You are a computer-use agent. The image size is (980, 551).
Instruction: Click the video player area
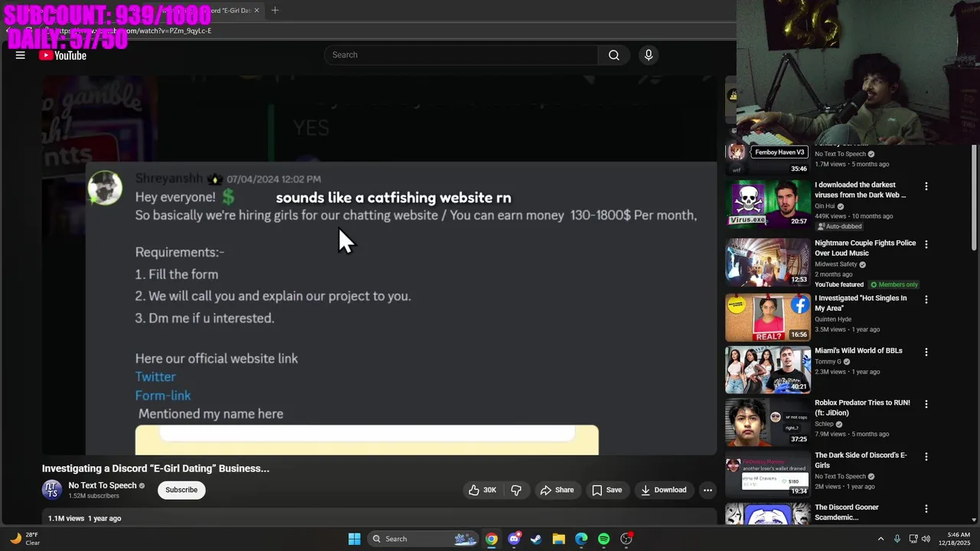click(x=379, y=265)
